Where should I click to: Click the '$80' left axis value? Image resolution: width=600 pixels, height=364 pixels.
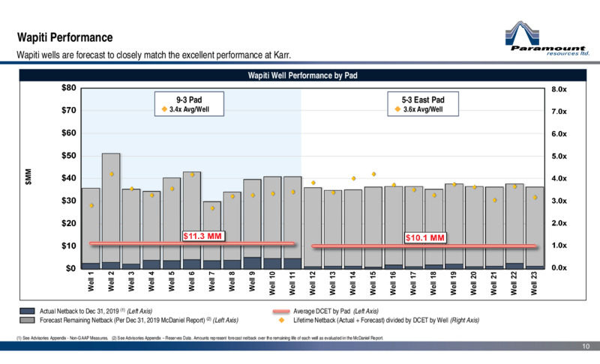[x=69, y=88]
